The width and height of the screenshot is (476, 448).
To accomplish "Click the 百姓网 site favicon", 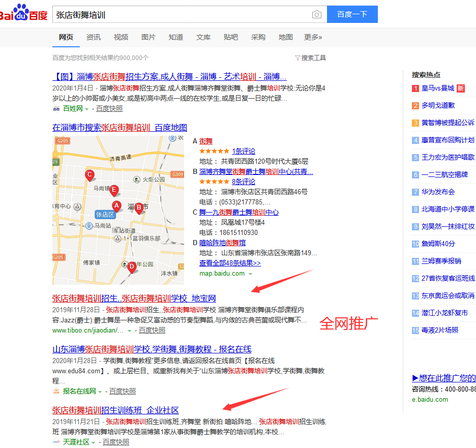I will [56, 108].
